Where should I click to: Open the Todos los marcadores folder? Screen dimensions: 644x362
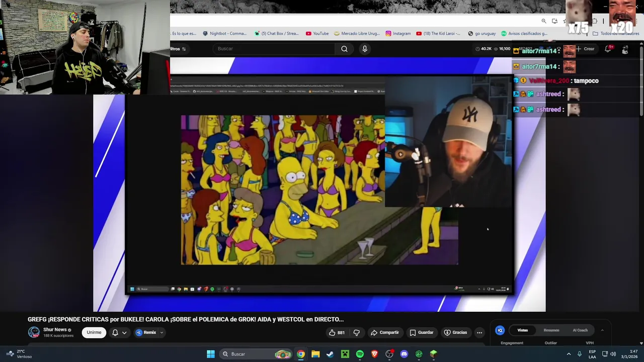(x=616, y=34)
